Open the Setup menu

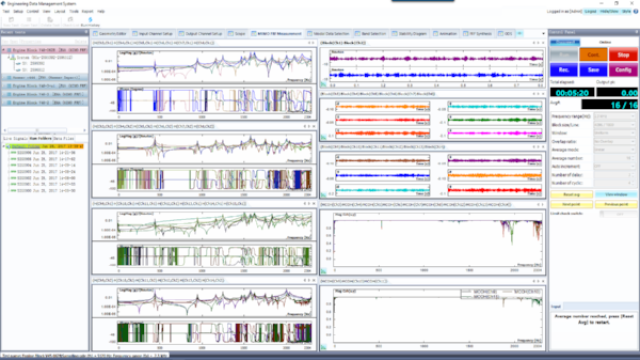pyautogui.click(x=18, y=11)
